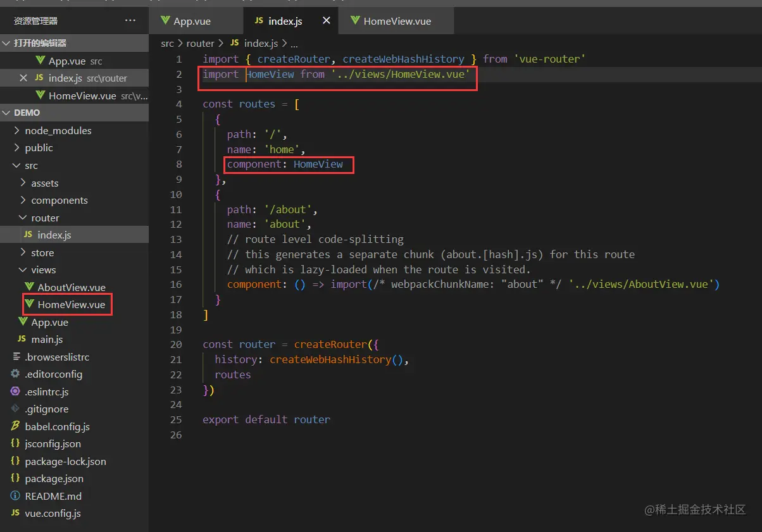Select index.js under the router folder
The image size is (762, 532).
[x=74, y=235]
